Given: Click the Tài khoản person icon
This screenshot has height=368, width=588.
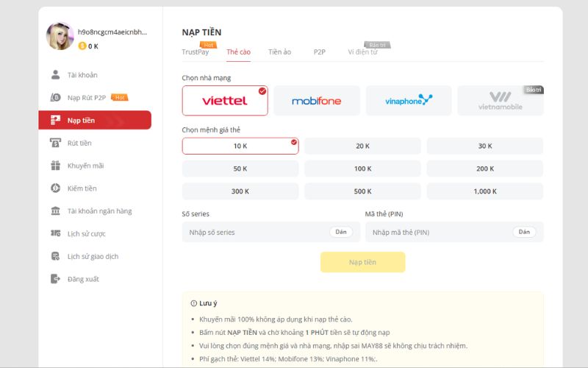Looking at the screenshot, I should (x=55, y=75).
